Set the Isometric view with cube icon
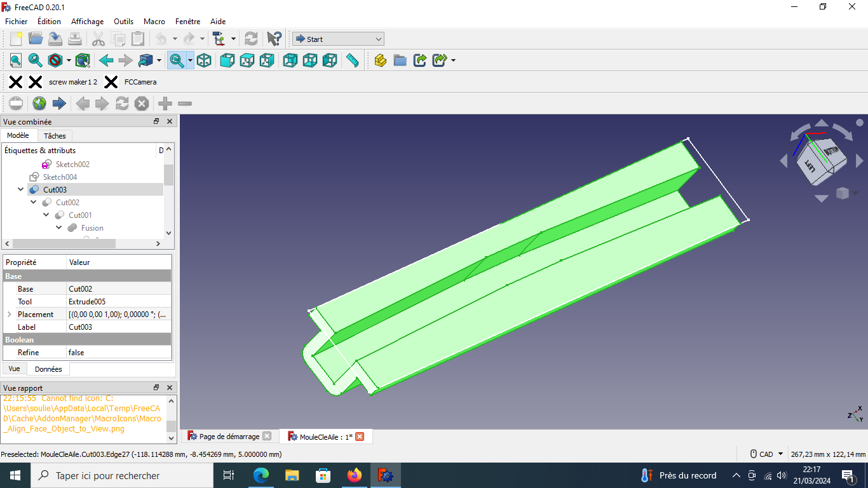Image resolution: width=868 pixels, height=488 pixels. [x=204, y=60]
